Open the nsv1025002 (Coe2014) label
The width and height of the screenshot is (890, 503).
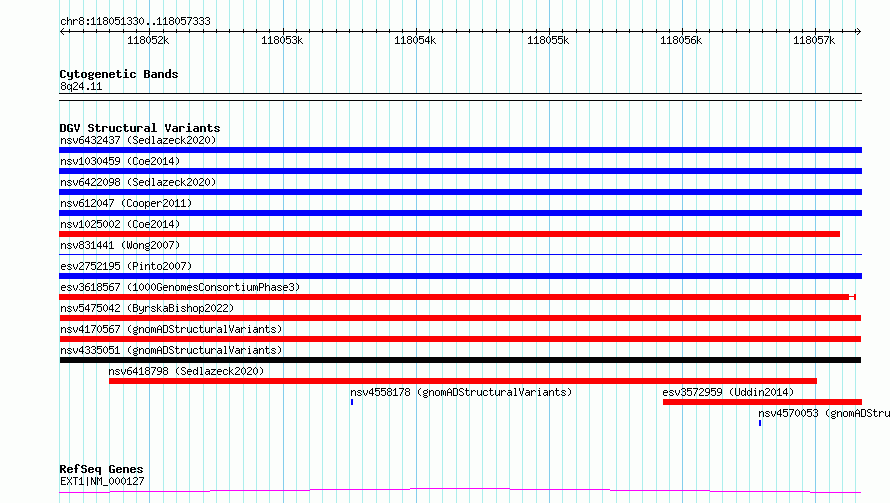(120, 224)
